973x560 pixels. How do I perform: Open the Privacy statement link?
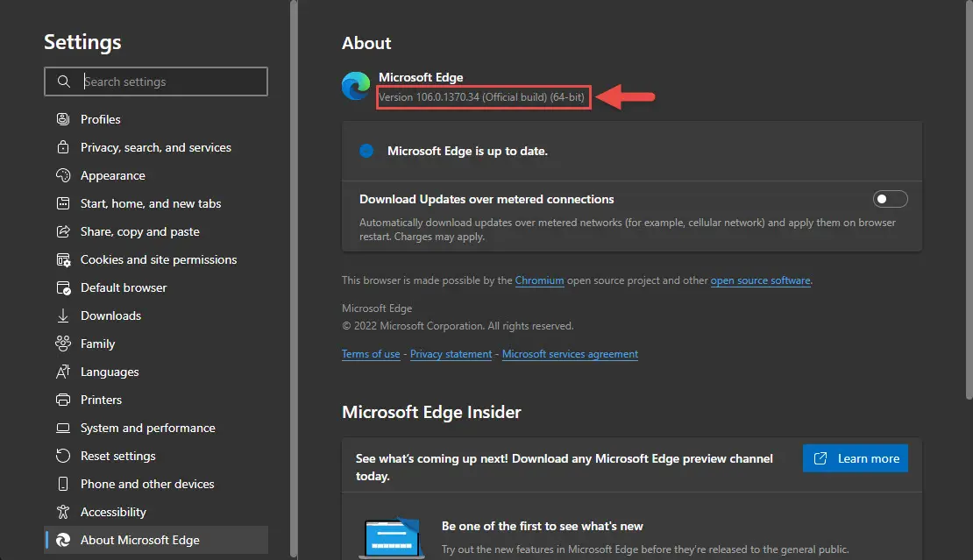tap(451, 354)
